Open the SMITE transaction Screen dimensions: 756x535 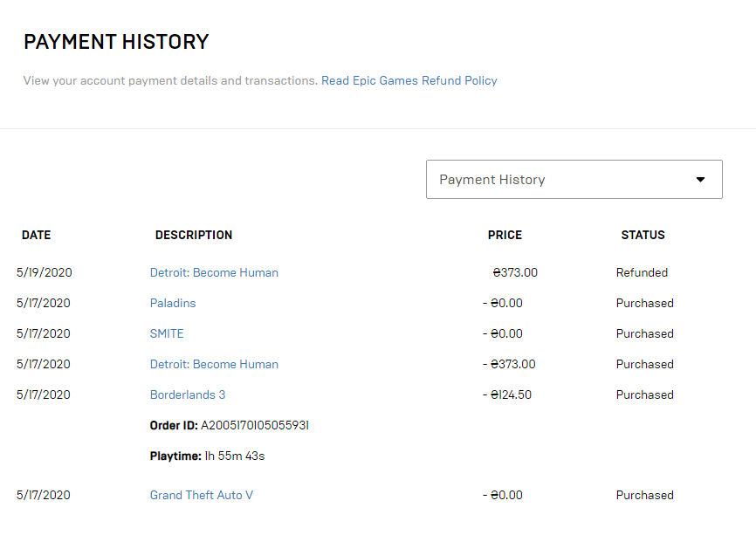pos(167,333)
